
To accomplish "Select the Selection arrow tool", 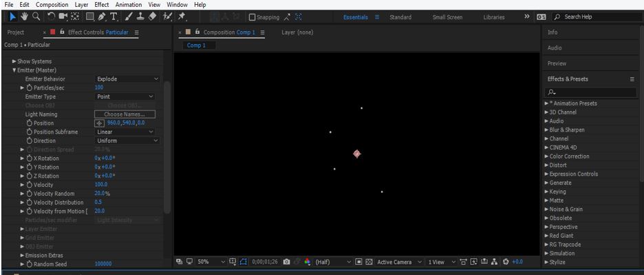I will pos(13,17).
